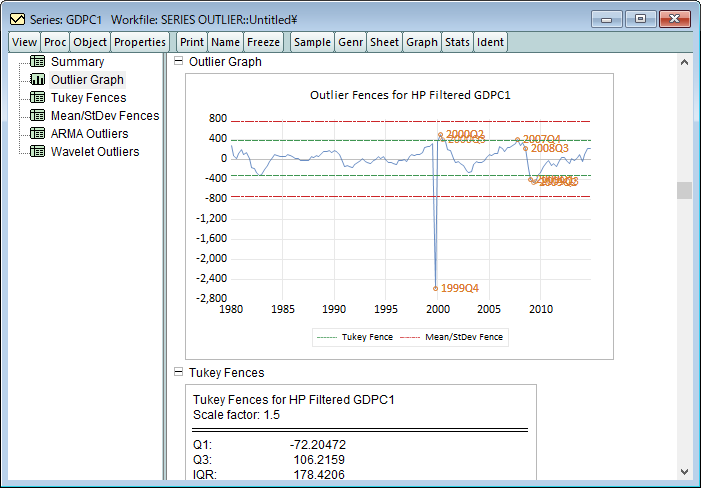
Task: Switch to the Graph view button
Action: click(x=422, y=42)
